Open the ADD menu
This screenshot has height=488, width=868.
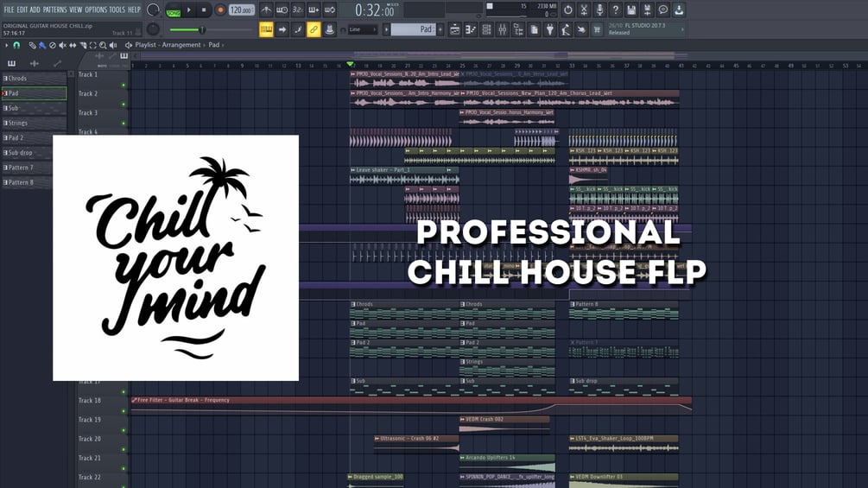35,10
